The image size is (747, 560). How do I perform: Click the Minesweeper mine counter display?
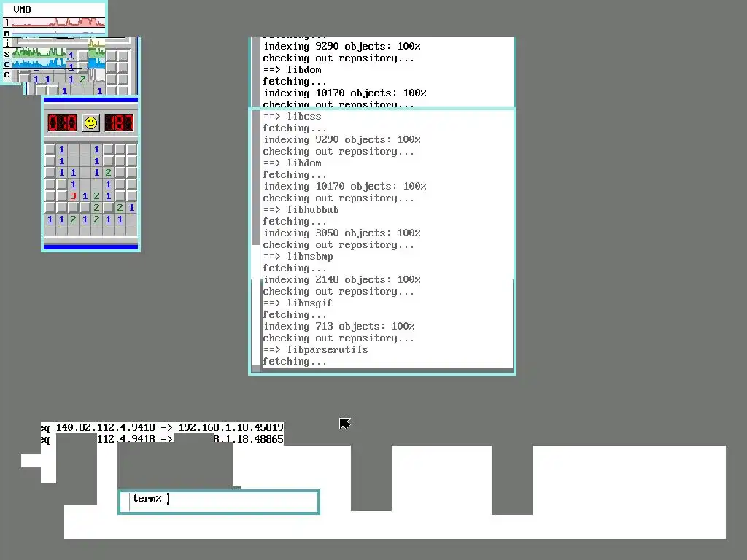pyautogui.click(x=62, y=122)
